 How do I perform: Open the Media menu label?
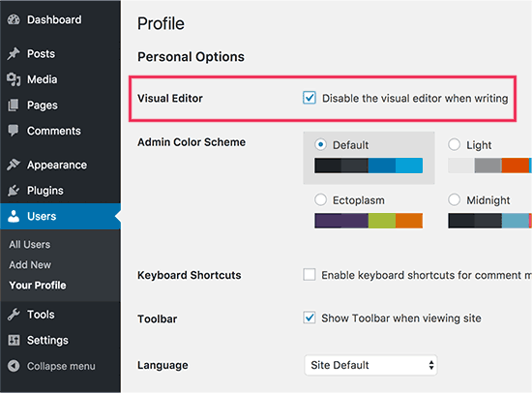coord(42,79)
